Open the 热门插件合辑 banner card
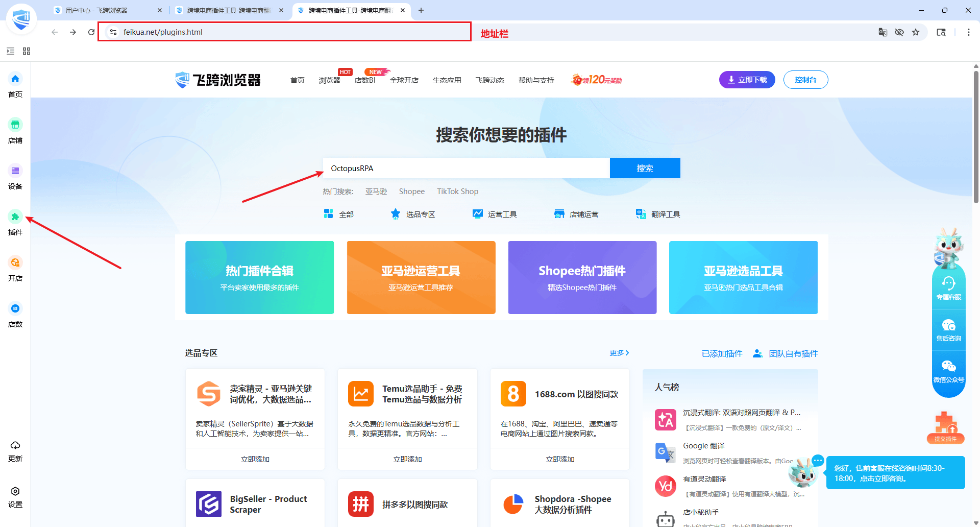Image resolution: width=980 pixels, height=527 pixels. [x=259, y=277]
